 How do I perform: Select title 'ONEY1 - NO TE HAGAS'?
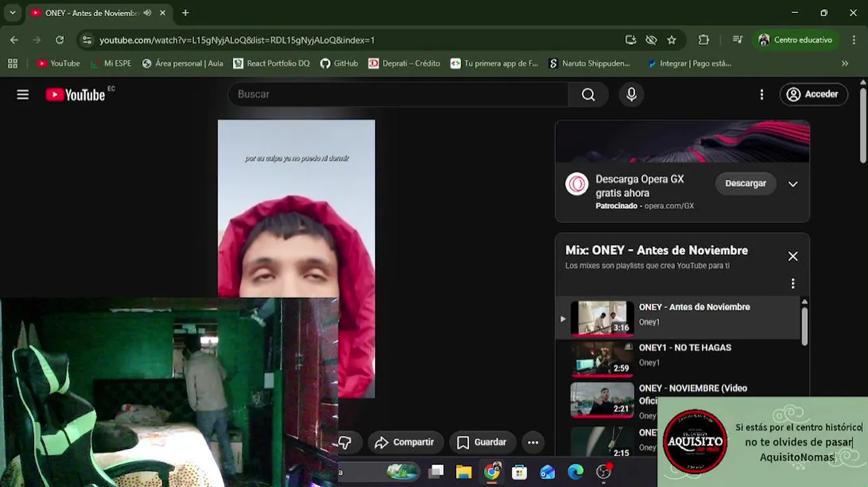click(685, 348)
